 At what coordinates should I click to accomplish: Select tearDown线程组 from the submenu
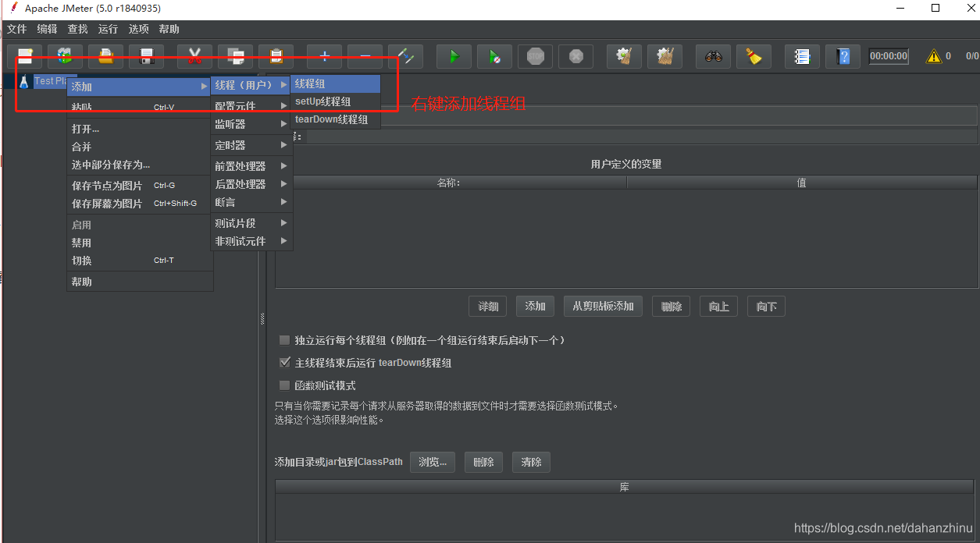click(x=335, y=119)
